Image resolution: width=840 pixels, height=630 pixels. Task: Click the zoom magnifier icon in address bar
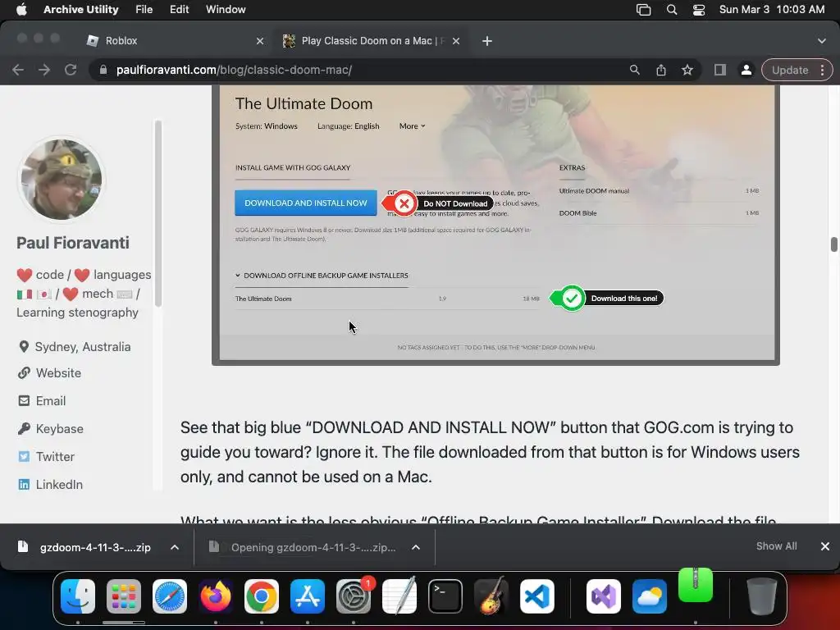click(x=634, y=70)
